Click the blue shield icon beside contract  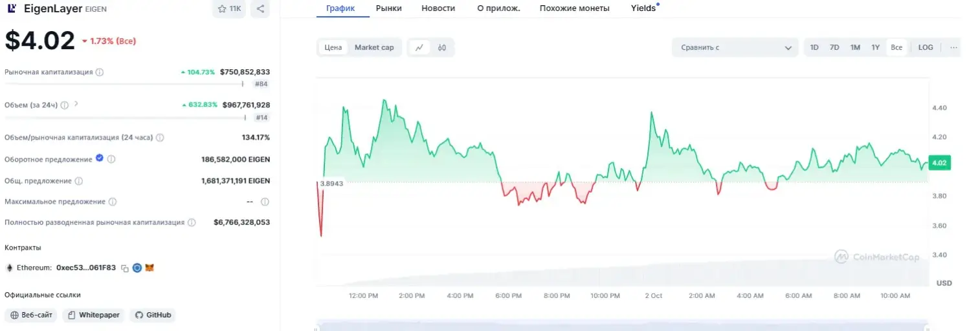pyautogui.click(x=137, y=268)
